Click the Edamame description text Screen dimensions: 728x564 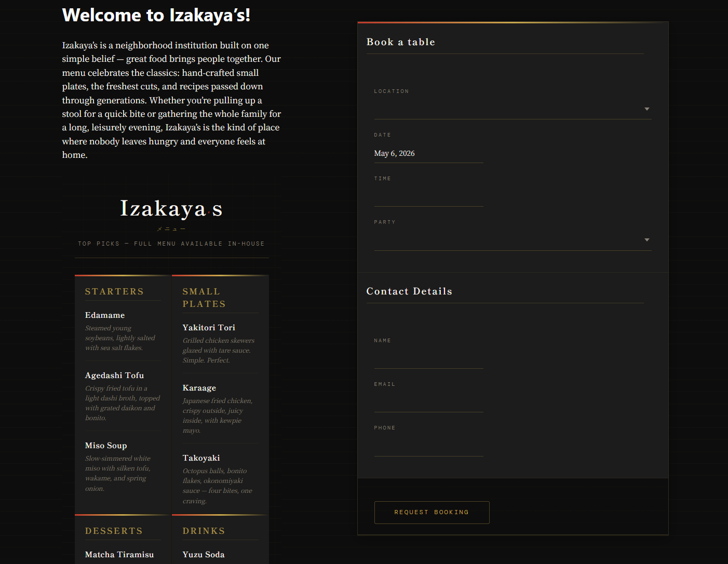(120, 338)
